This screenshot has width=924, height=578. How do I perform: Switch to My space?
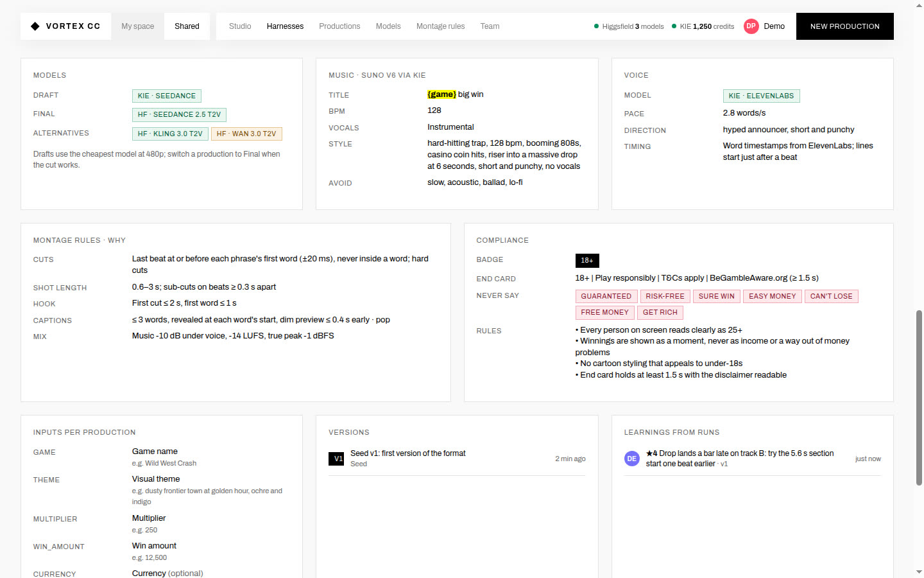[x=138, y=26]
